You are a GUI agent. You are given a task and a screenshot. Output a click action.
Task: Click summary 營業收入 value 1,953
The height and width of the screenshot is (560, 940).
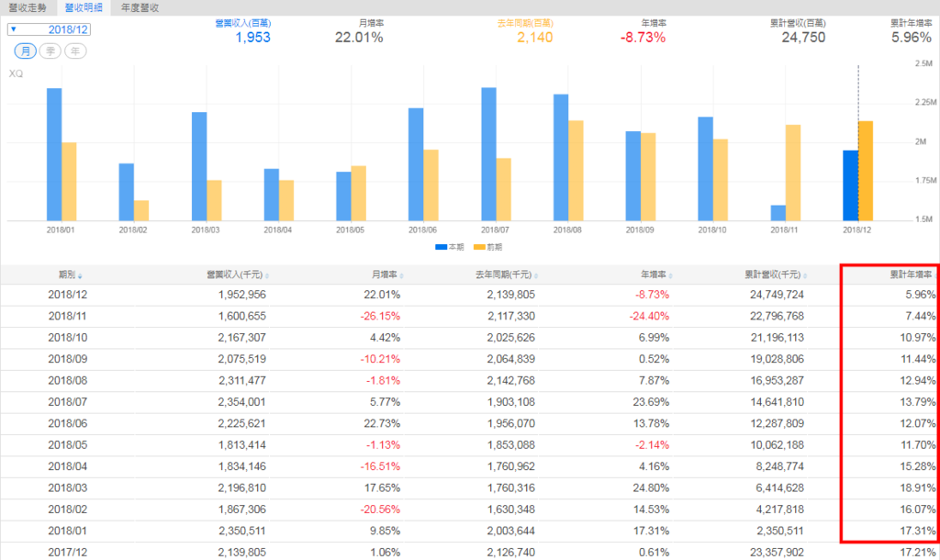[253, 37]
